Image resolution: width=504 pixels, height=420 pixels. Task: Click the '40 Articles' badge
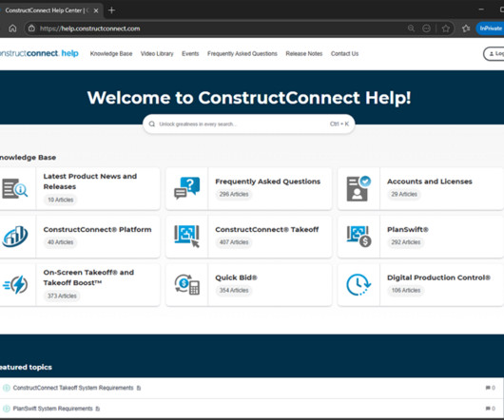(60, 242)
